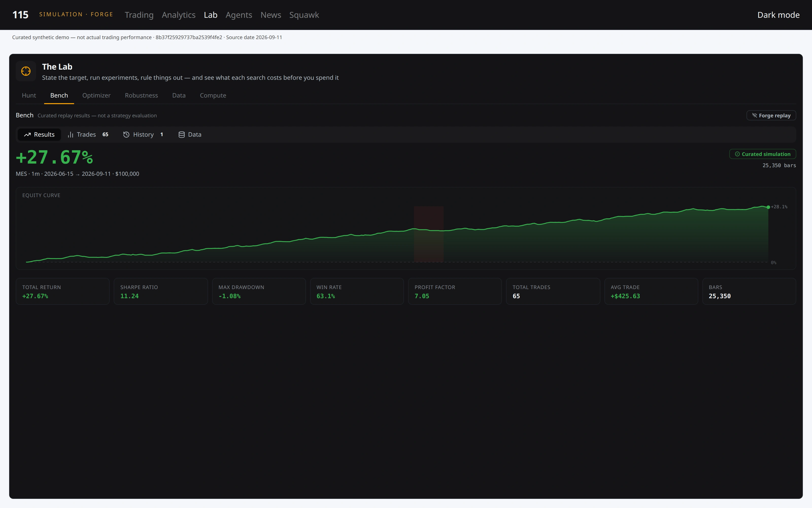Click the "0%" chart axis label
812x508 pixels.
click(x=773, y=263)
